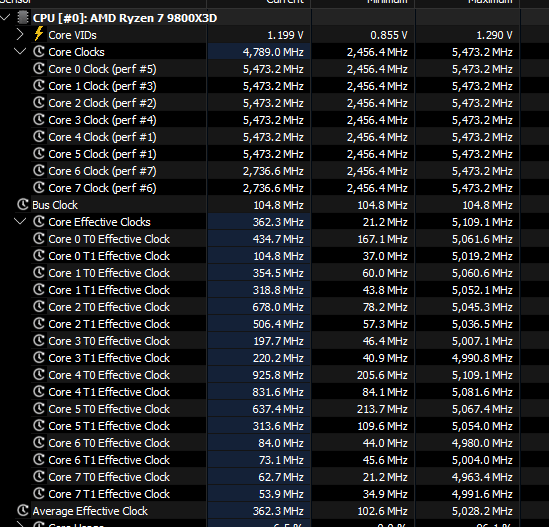
Task: Click the clock icon of Core 1 Clock (perf #3)
Action: (x=39, y=85)
